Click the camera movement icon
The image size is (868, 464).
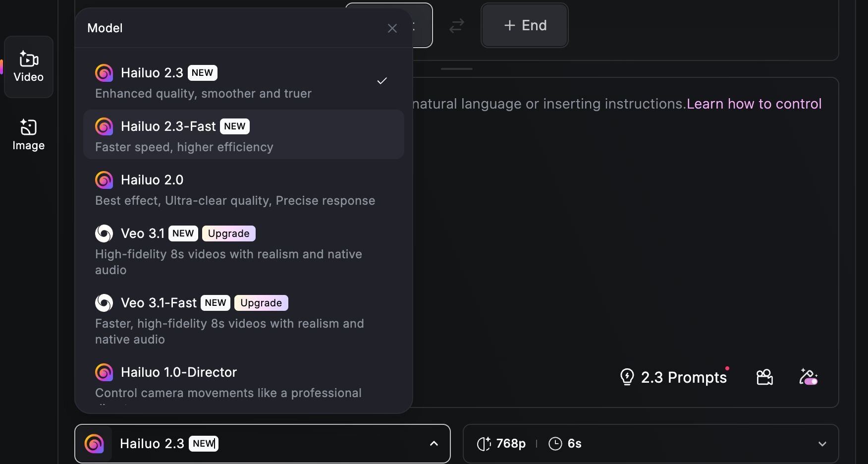coord(764,377)
